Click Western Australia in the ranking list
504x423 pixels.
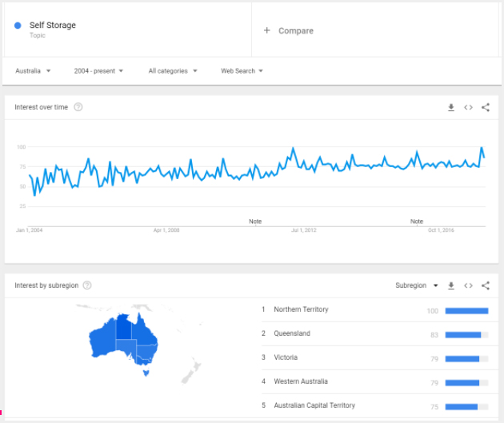[x=301, y=381]
